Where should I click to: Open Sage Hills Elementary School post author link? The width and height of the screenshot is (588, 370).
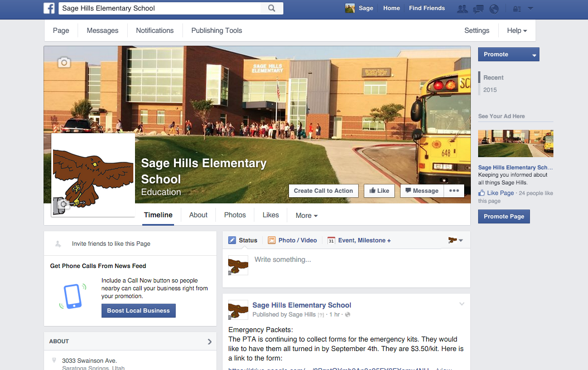tap(302, 305)
